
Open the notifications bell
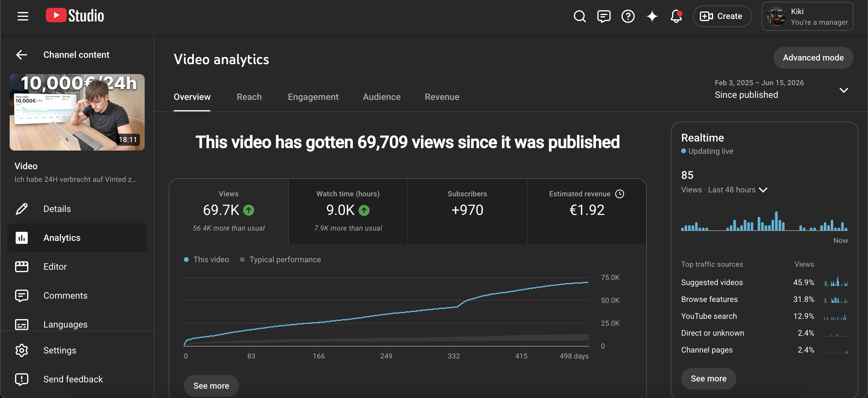point(676,16)
